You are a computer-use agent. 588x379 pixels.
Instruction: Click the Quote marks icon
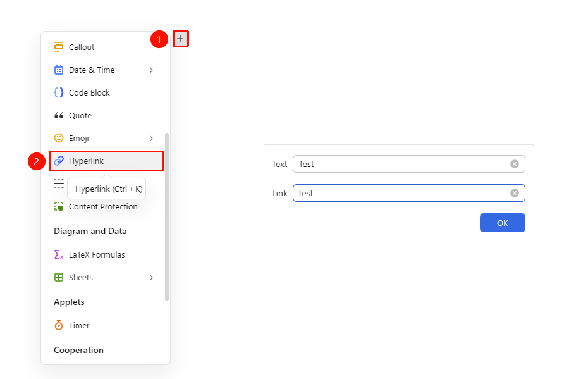[x=59, y=115]
